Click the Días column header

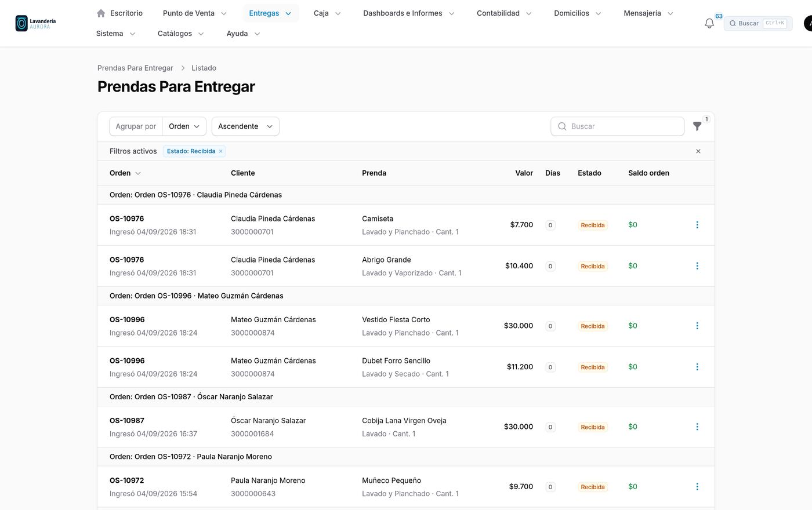click(553, 173)
